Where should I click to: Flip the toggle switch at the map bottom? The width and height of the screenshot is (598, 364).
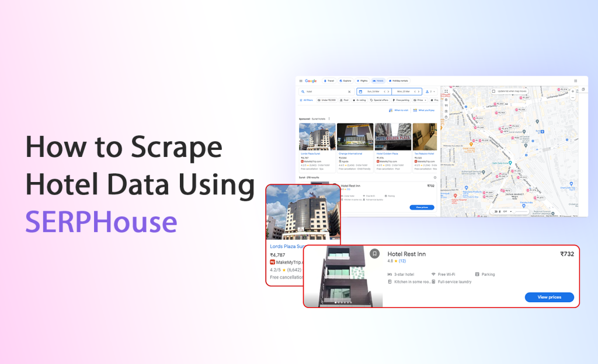(x=496, y=211)
